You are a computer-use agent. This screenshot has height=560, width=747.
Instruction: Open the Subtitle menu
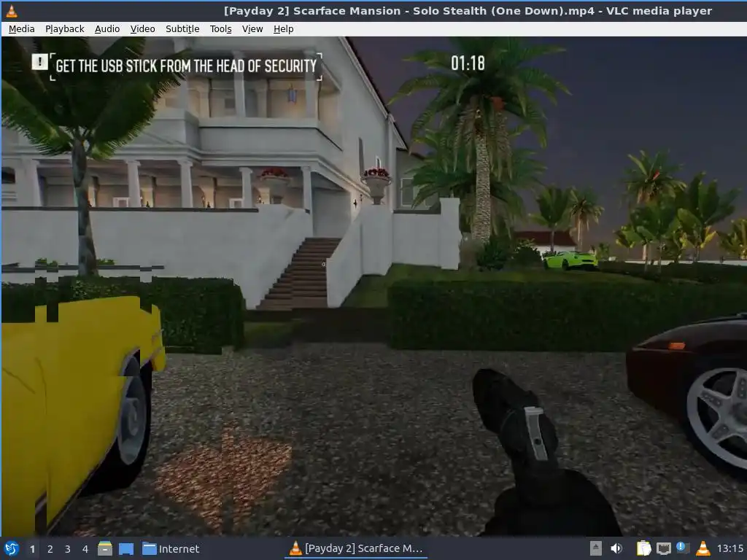pos(182,29)
